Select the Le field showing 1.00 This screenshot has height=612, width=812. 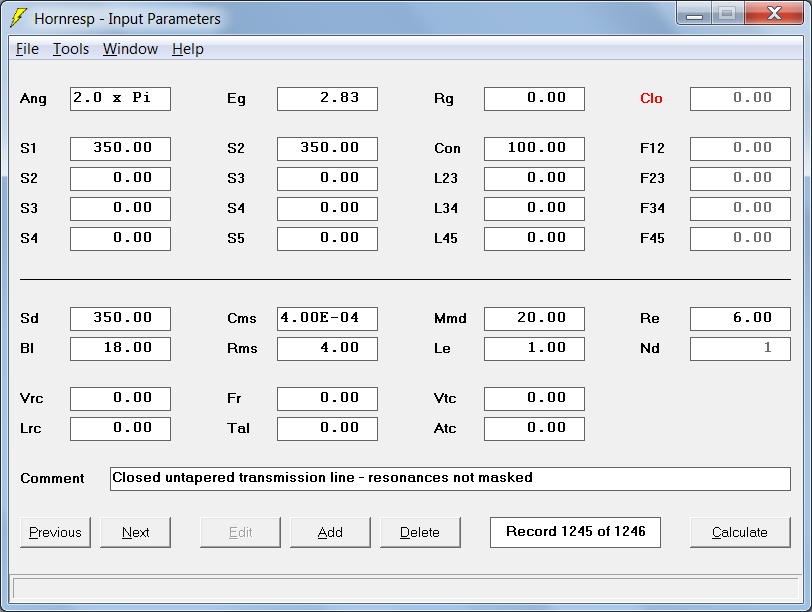pos(534,349)
